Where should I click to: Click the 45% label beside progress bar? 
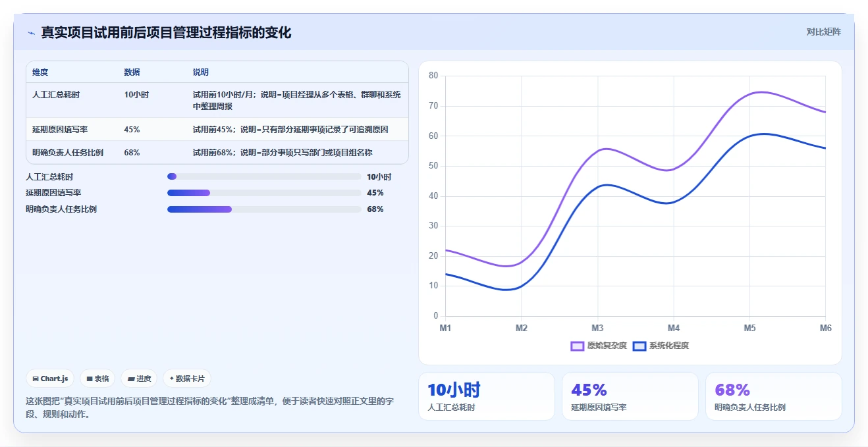[375, 193]
